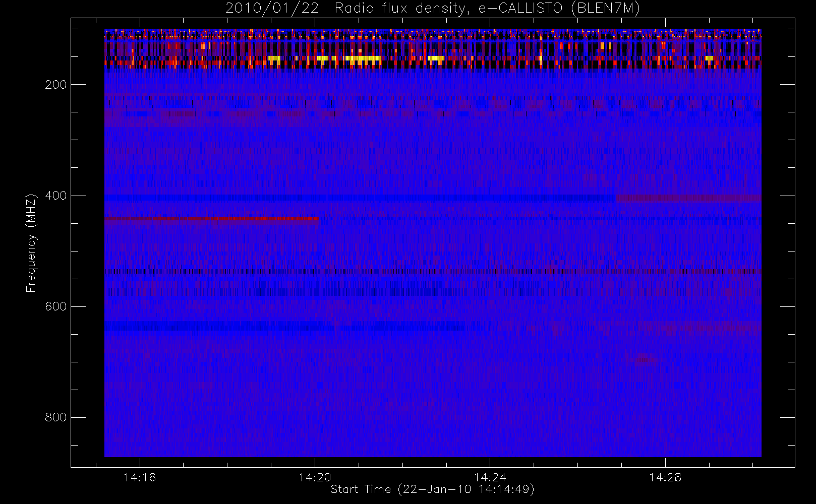Click the 14:16 time tick label

pos(140,477)
